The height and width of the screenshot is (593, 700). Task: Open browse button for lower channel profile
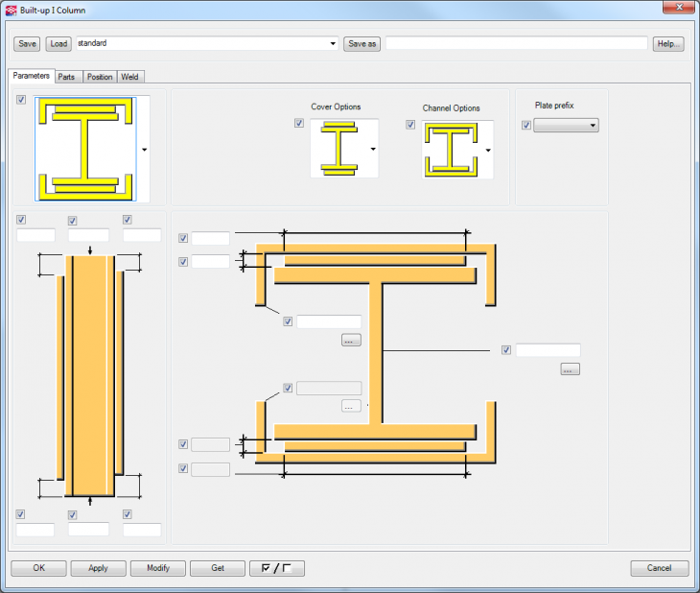click(351, 406)
